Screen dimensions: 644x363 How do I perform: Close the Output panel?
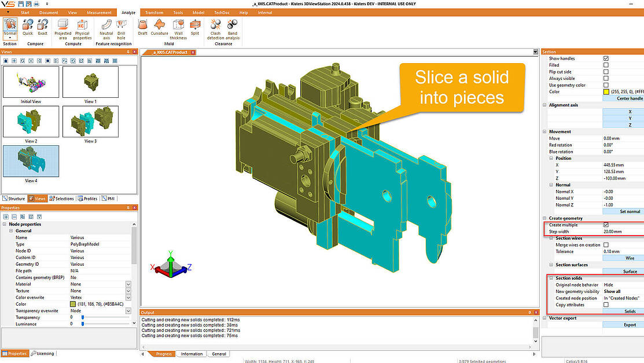536,313
